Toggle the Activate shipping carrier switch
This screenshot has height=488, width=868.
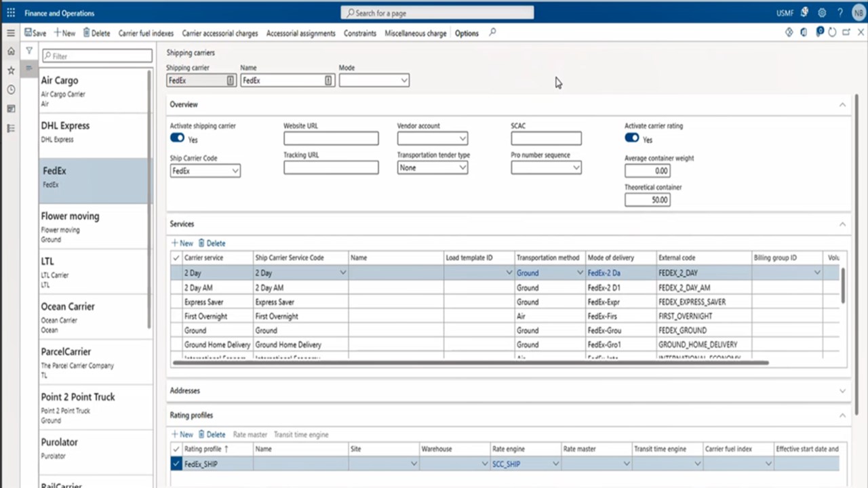pyautogui.click(x=177, y=138)
